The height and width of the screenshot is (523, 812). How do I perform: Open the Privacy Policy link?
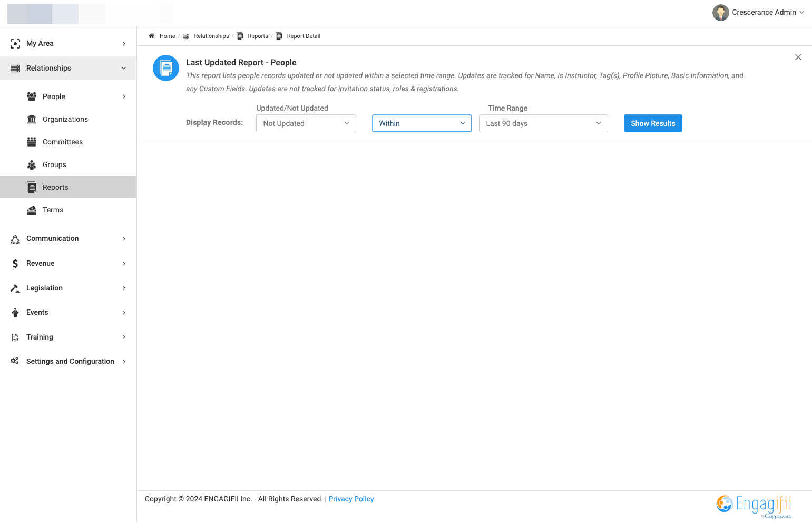tap(351, 499)
